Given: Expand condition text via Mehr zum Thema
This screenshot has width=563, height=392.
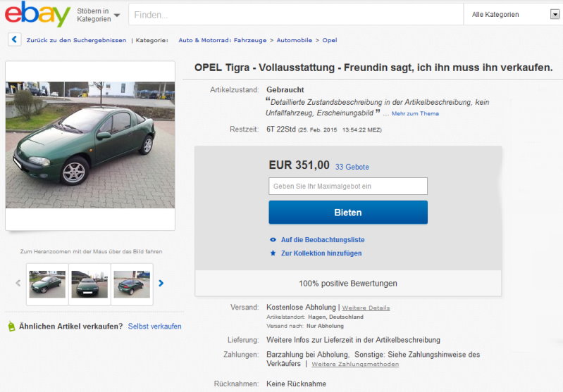Looking at the screenshot, I should (415, 113).
